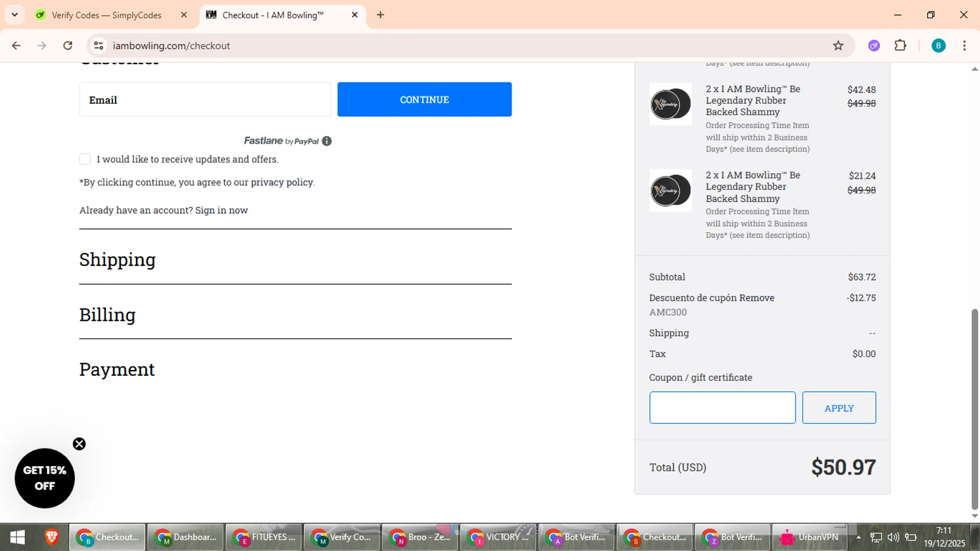Open the UrbanVPN taskbar app
Viewport: 980px width, 551px height.
(811, 537)
